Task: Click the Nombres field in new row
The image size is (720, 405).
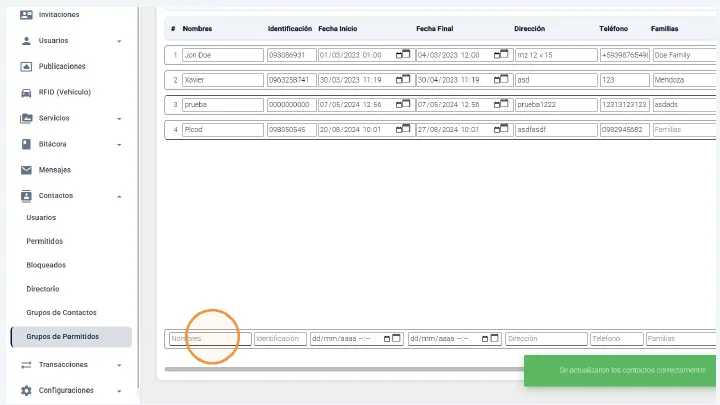Action: coord(210,338)
